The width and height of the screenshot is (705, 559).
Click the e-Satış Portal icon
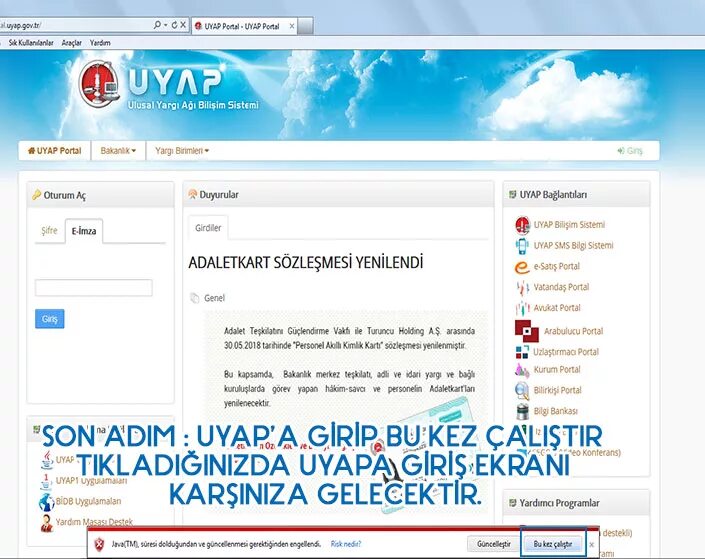(x=522, y=267)
